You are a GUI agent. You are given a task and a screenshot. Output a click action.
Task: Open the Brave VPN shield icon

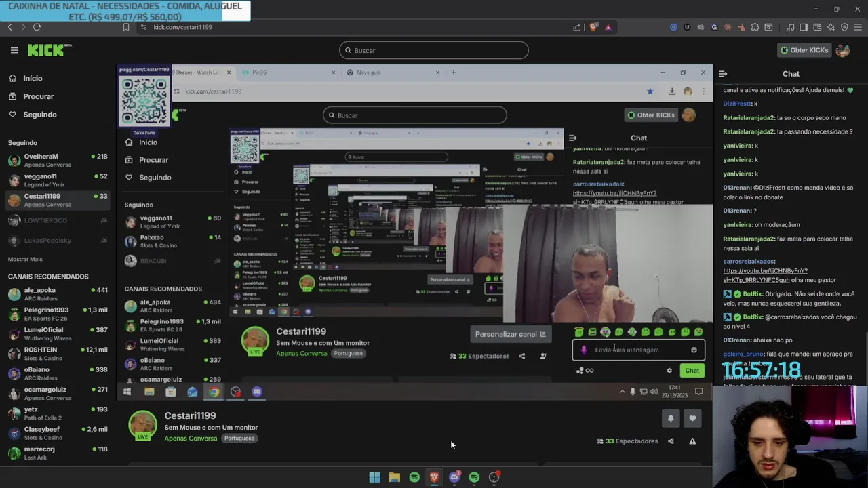coord(844,27)
